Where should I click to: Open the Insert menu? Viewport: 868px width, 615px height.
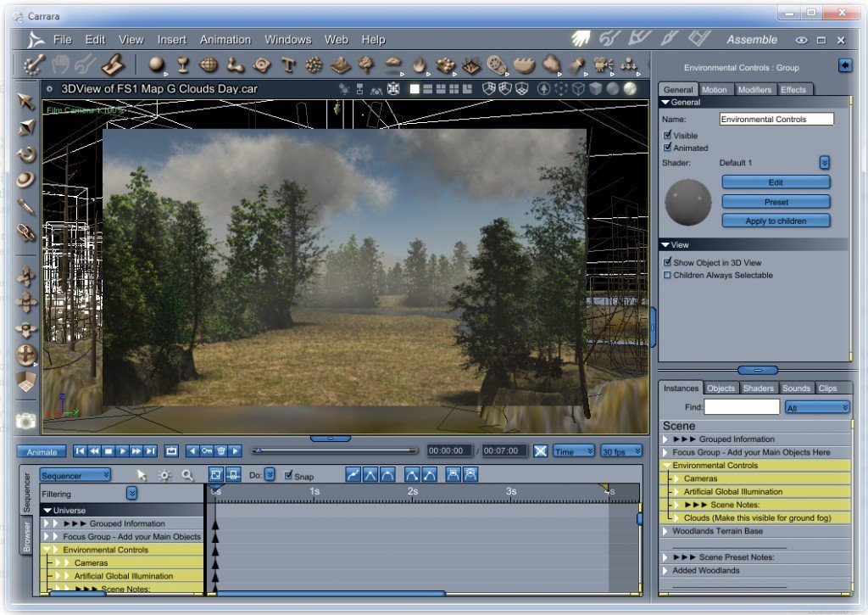pos(171,39)
